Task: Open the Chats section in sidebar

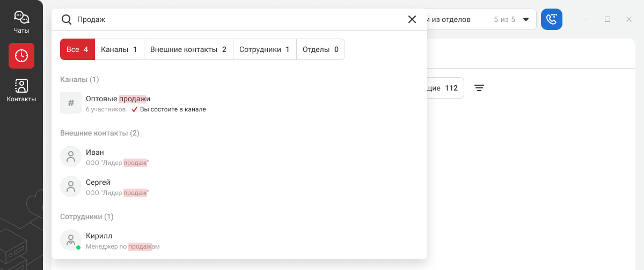Action: pyautogui.click(x=21, y=22)
